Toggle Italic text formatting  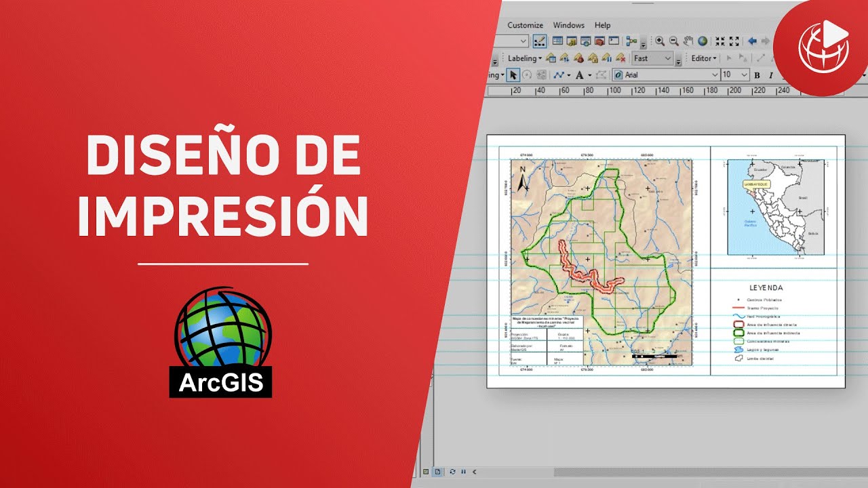pyautogui.click(x=771, y=75)
